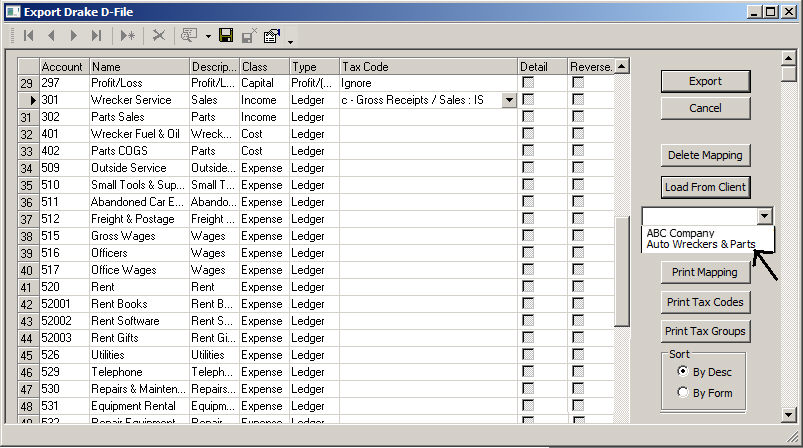This screenshot has width=803, height=448.
Task: Go to first record in toolbar
Action: [29, 35]
